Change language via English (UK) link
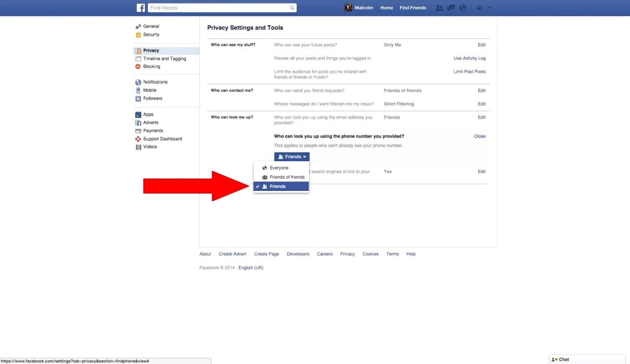This screenshot has height=364, width=630. click(250, 268)
